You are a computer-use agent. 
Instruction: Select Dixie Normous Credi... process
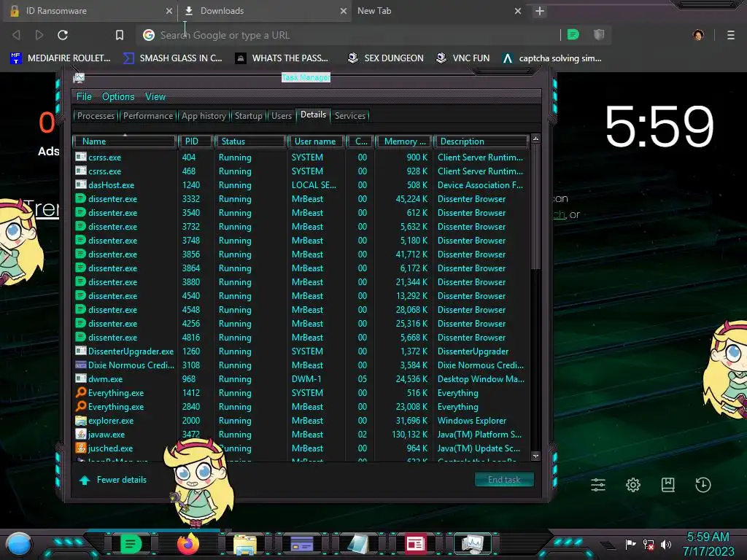coord(301,365)
